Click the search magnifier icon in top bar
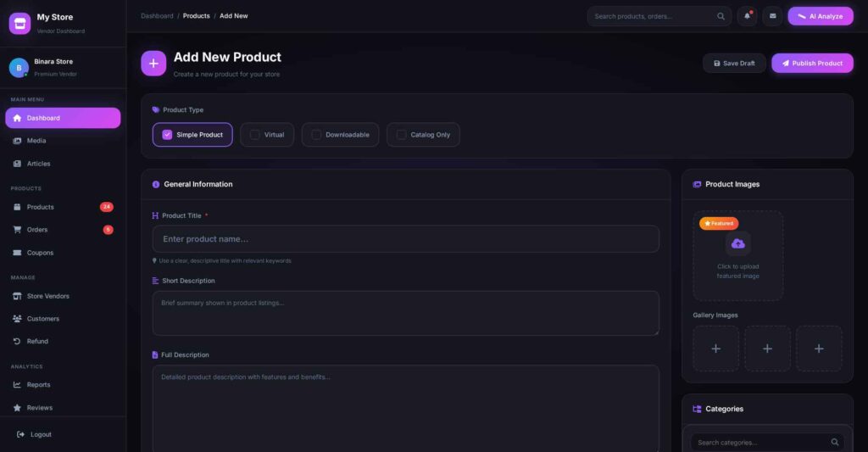 click(721, 16)
